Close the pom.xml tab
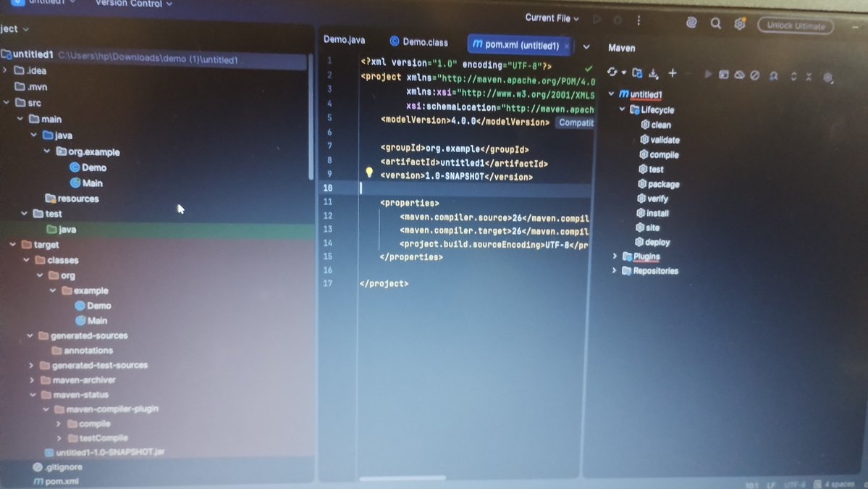The width and height of the screenshot is (868, 489). coord(566,46)
